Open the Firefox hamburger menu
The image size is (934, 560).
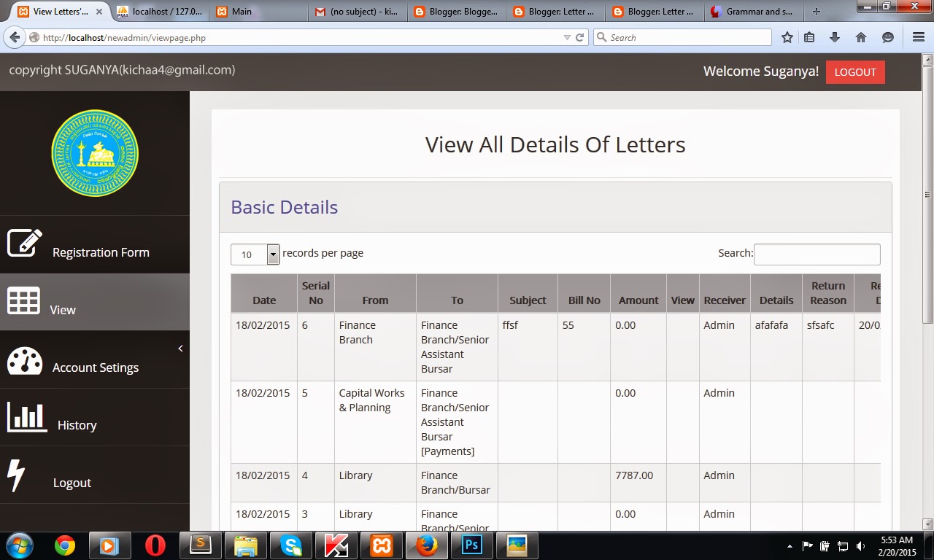(918, 36)
